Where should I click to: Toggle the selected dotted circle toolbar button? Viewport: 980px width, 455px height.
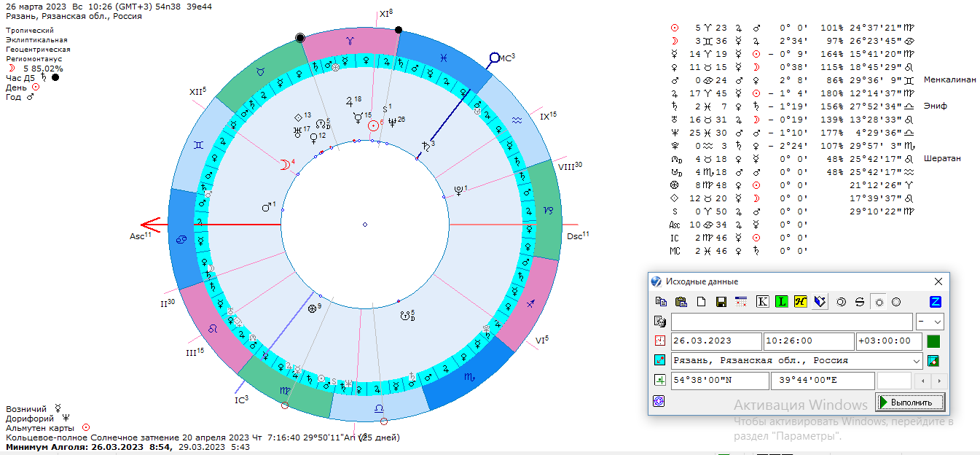pos(878,301)
